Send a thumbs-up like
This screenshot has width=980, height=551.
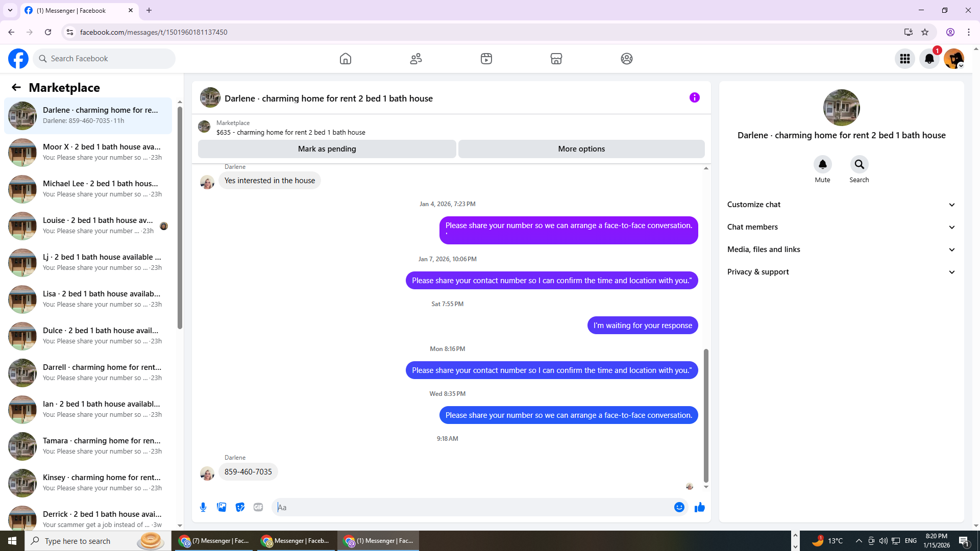[700, 507]
